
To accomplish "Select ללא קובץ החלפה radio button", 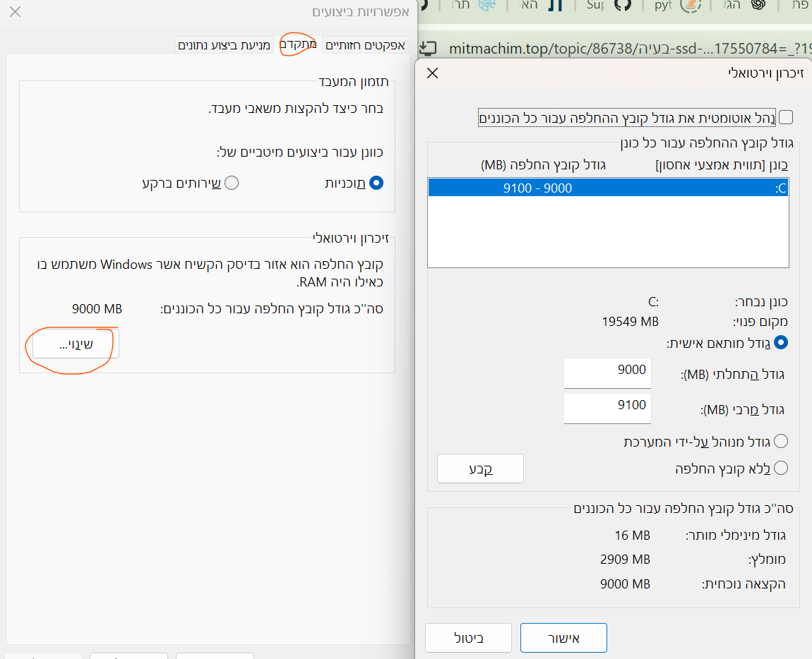I will pyautogui.click(x=780, y=468).
